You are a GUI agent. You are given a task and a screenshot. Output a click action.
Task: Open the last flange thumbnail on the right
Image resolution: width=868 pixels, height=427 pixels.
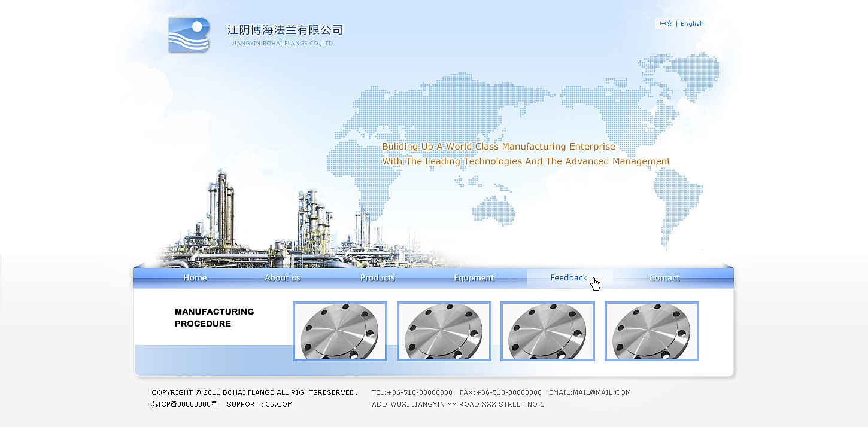pyautogui.click(x=652, y=331)
